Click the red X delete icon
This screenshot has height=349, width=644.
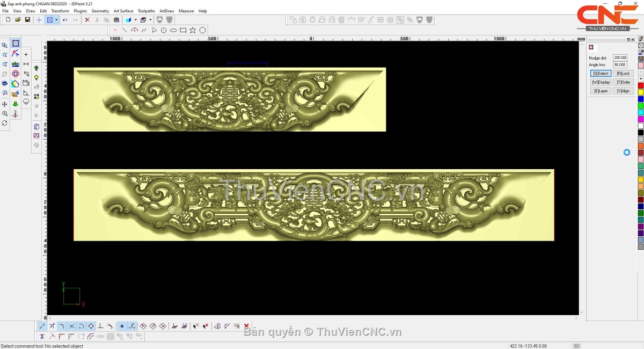87,20
